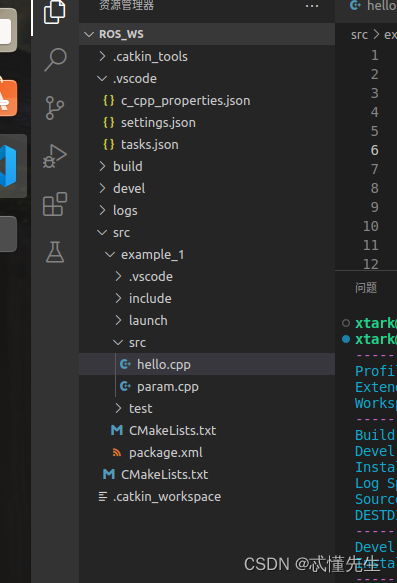Select the hello.cpp editor tab

[x=372, y=6]
